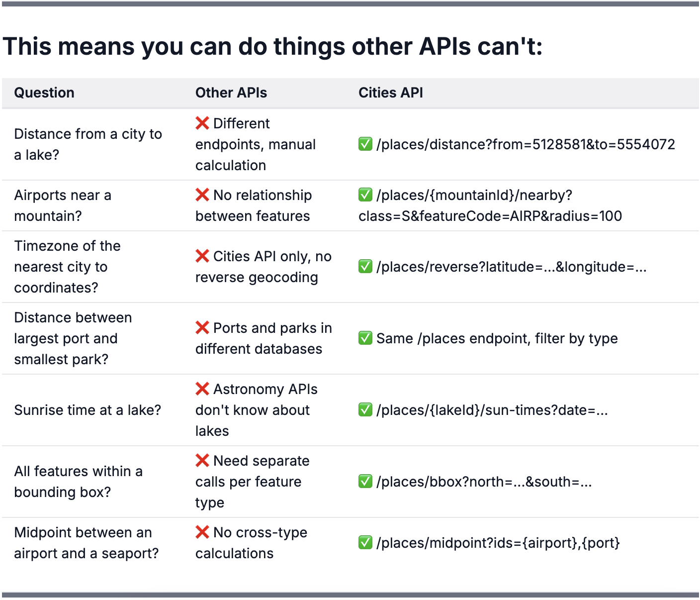Click the /places/distance?from=5128581&to=5554072 endpoint

(525, 145)
